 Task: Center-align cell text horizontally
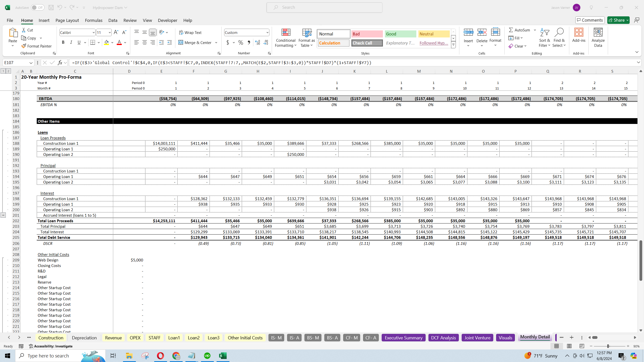(x=144, y=42)
